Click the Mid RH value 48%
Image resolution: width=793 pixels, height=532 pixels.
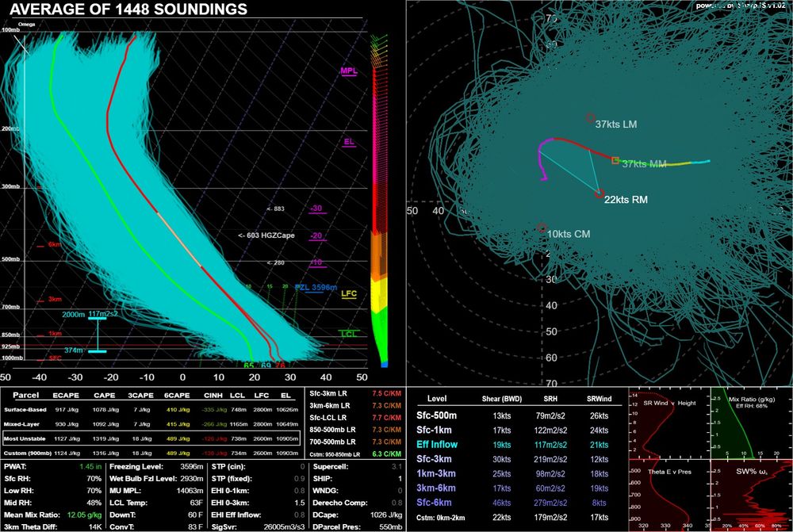(94, 503)
